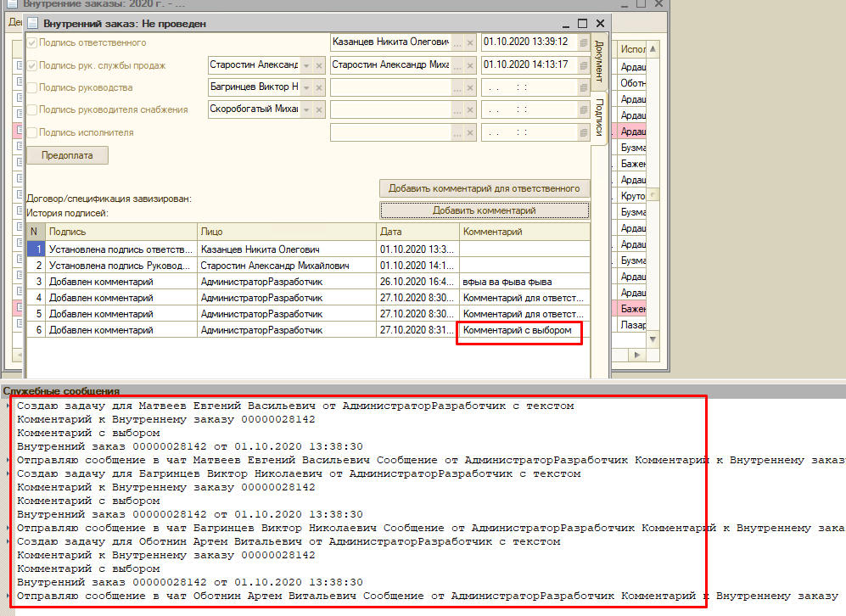Image resolution: width=846 pixels, height=616 pixels.
Task: Click message Создаю задачу для Оботнин Артем Витальевич
Action: [289, 541]
